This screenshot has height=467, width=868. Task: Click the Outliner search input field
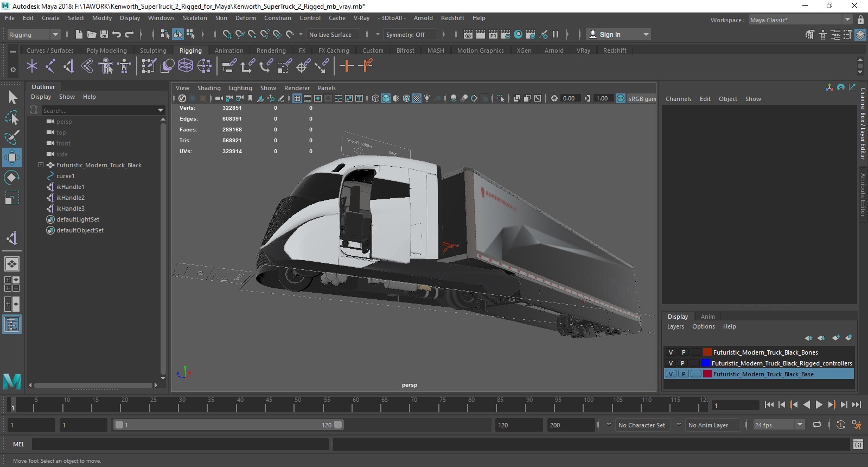99,110
